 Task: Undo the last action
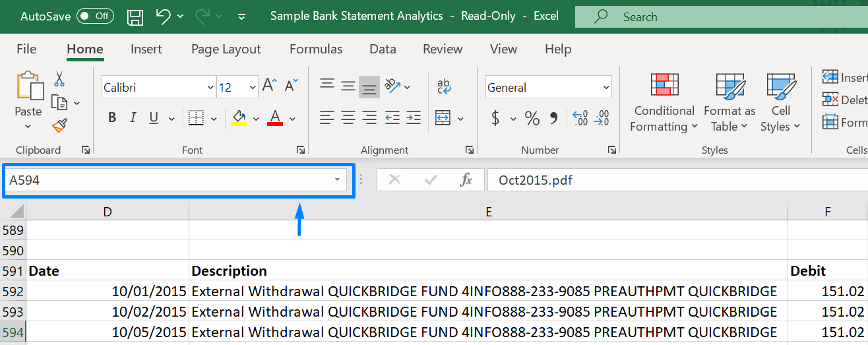[x=164, y=16]
